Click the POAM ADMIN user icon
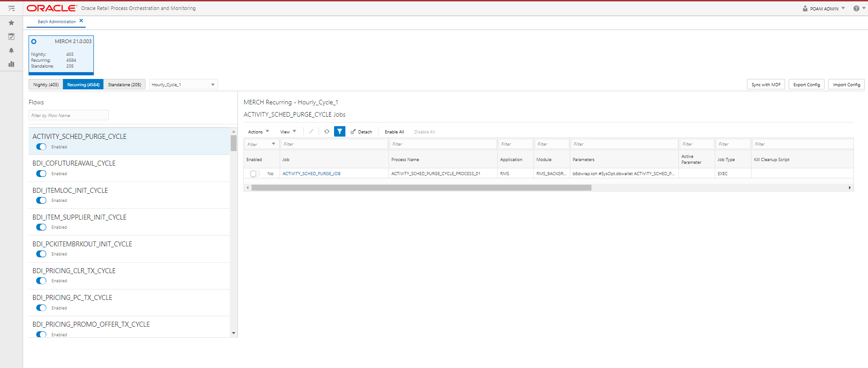The height and width of the screenshot is (368, 868). [x=805, y=9]
